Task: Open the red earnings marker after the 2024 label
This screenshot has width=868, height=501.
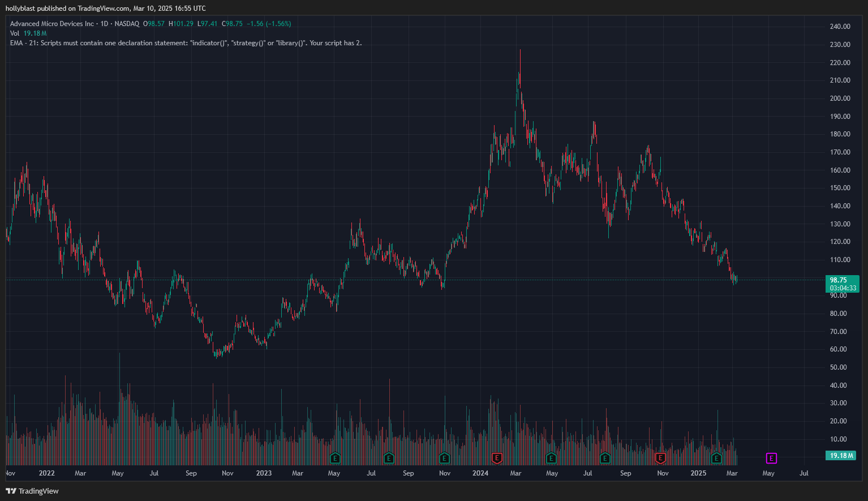Action: 497,458
